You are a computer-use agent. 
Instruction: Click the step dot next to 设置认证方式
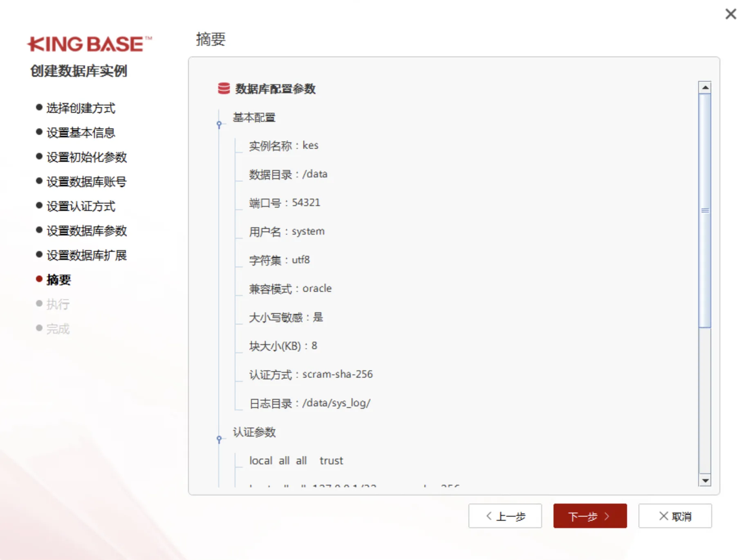coord(38,206)
